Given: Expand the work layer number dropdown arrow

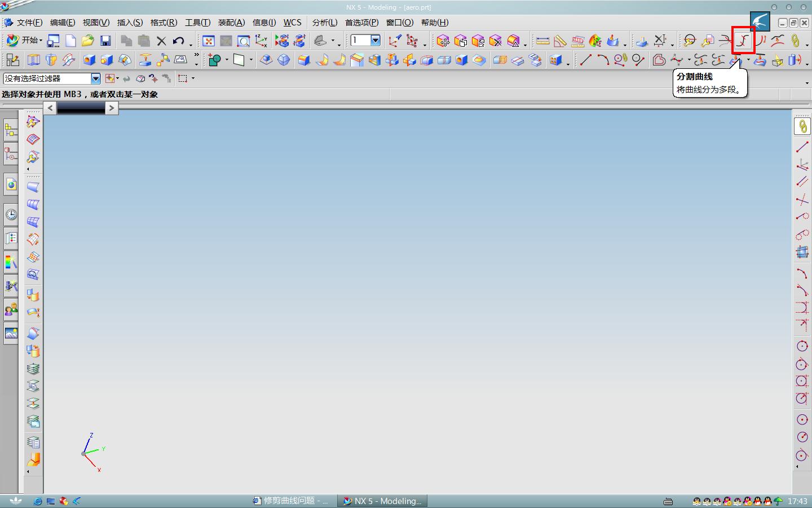Looking at the screenshot, I should 376,40.
